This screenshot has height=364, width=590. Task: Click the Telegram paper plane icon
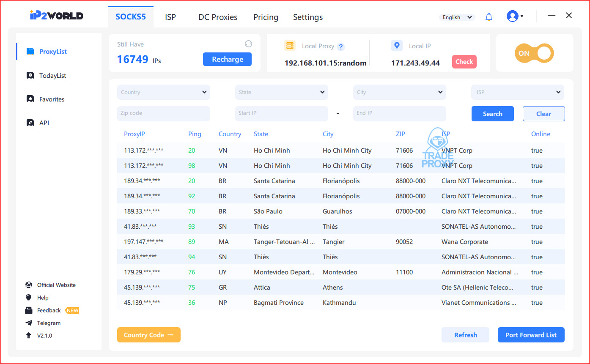point(29,323)
